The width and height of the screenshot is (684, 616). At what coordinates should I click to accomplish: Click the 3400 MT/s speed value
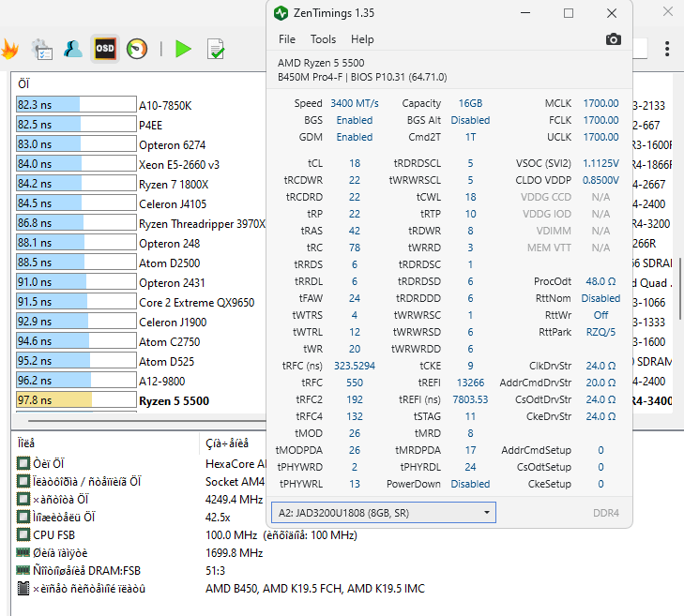pyautogui.click(x=355, y=103)
